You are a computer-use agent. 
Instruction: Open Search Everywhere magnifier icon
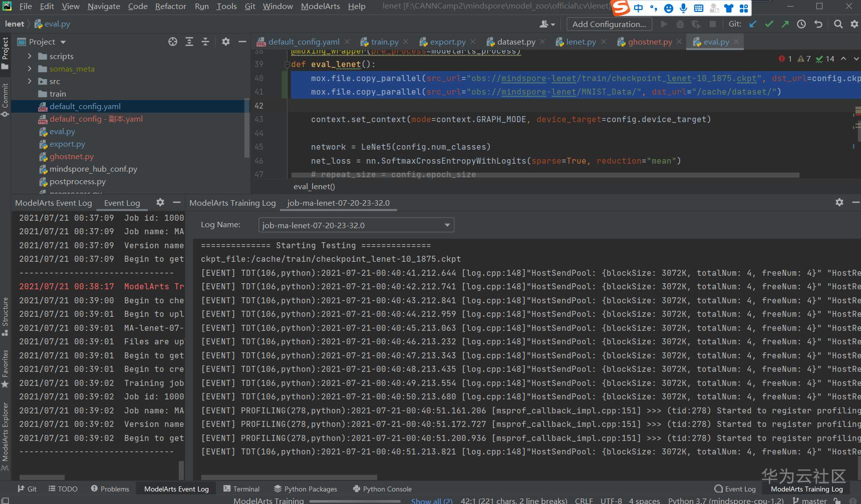click(838, 24)
